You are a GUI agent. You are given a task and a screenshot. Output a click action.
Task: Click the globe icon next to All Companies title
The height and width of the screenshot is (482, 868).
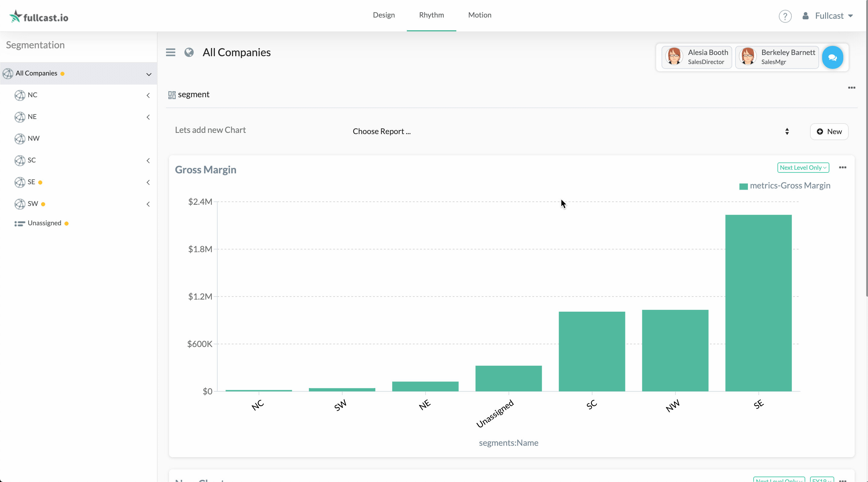[189, 53]
